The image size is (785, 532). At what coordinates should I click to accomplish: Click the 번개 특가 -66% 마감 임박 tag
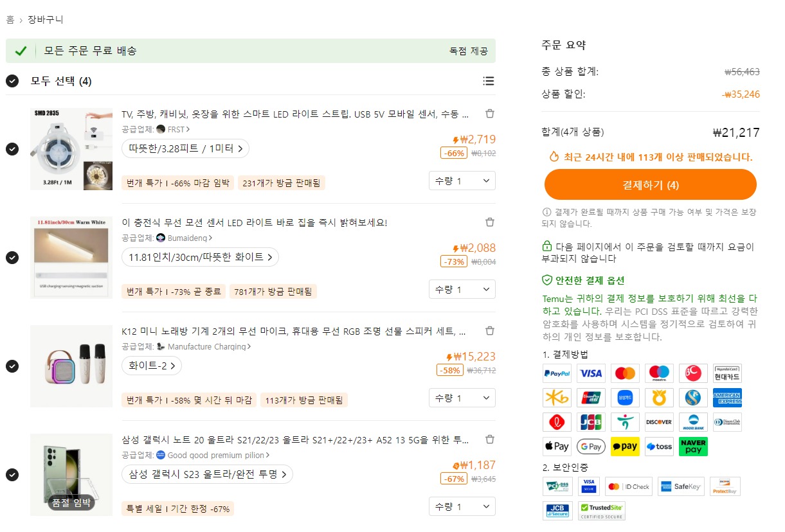click(178, 182)
